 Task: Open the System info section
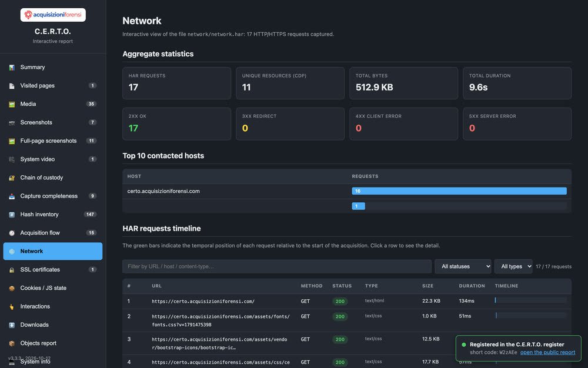53,362
